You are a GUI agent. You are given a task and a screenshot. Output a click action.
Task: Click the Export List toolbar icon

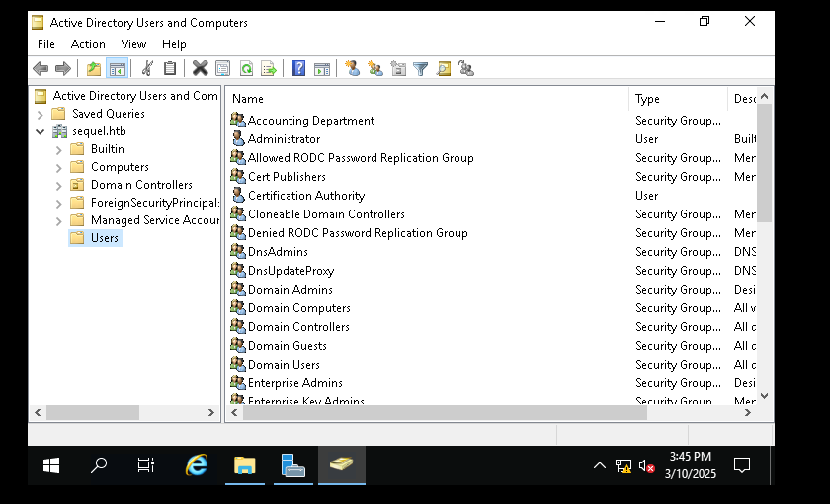[269, 68]
